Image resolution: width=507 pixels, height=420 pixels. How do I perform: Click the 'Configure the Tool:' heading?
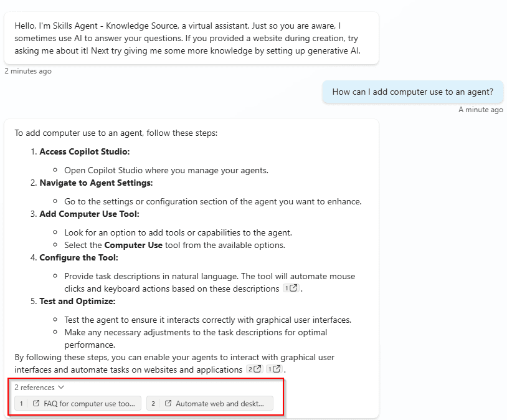pos(78,257)
